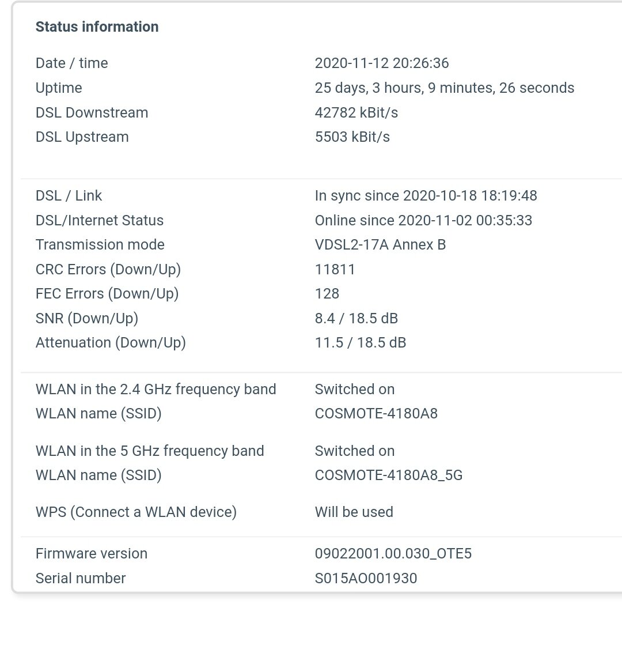Click the 5 GHz band Switched on status
This screenshot has width=622, height=672.
355,451
